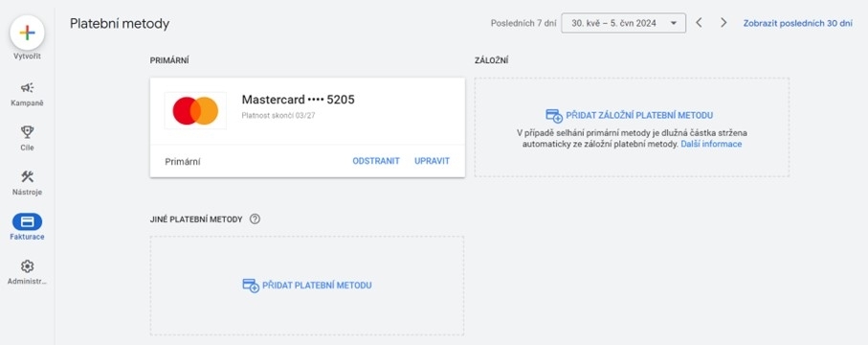The image size is (868, 345).
Task: Open Kampaně megaphone icon in sidebar
Action: pos(27,87)
